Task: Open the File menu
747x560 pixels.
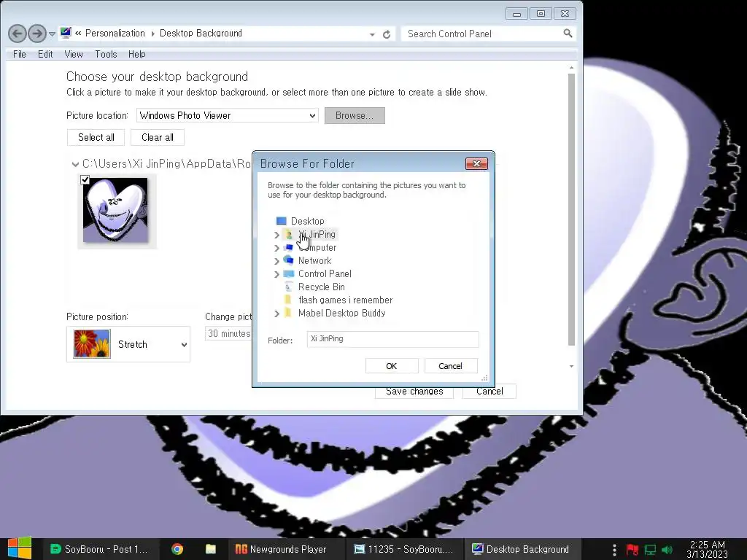Action: click(x=20, y=54)
